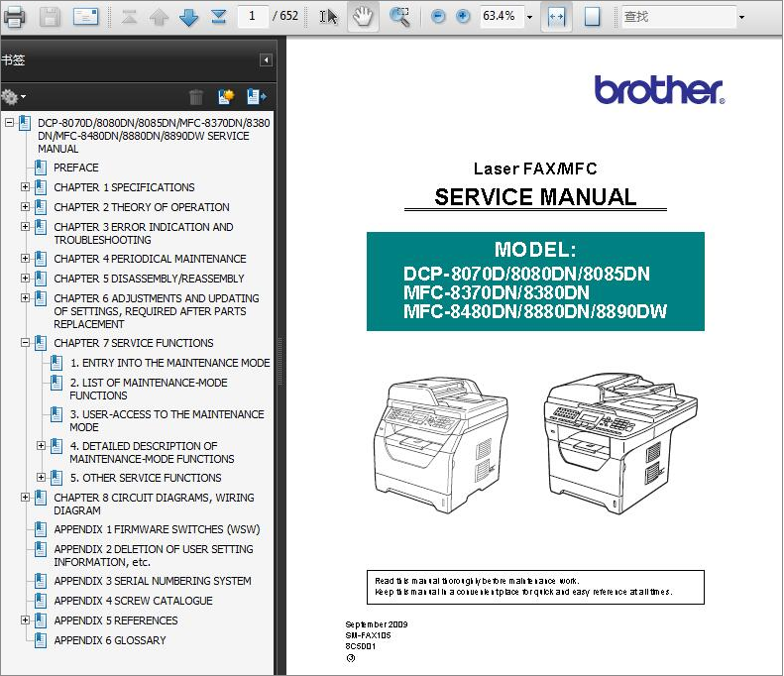Click the brother logo on page
The image size is (784, 676).
pos(659,90)
